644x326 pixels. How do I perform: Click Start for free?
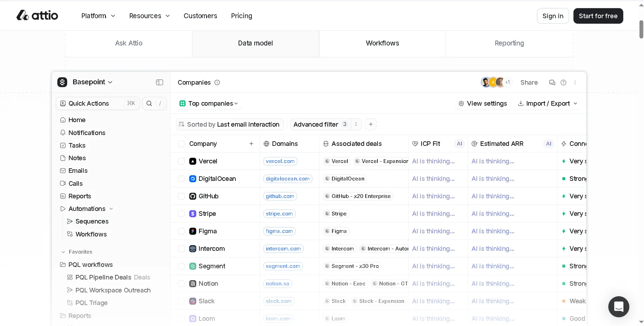(x=598, y=16)
